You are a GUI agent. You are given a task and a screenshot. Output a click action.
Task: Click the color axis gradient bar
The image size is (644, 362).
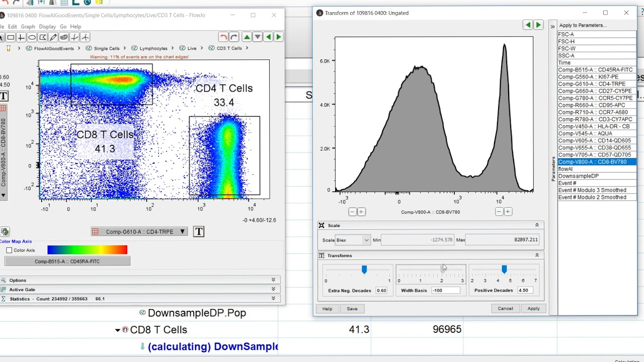(x=87, y=250)
